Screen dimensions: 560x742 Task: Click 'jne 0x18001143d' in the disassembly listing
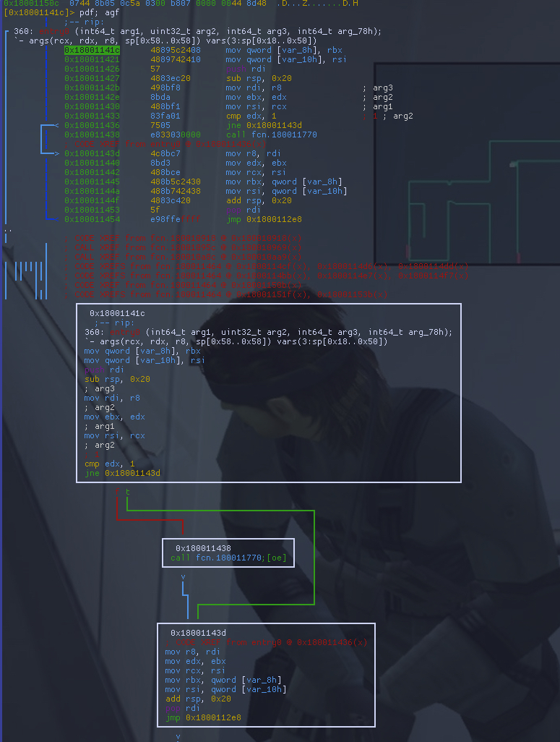262,125
